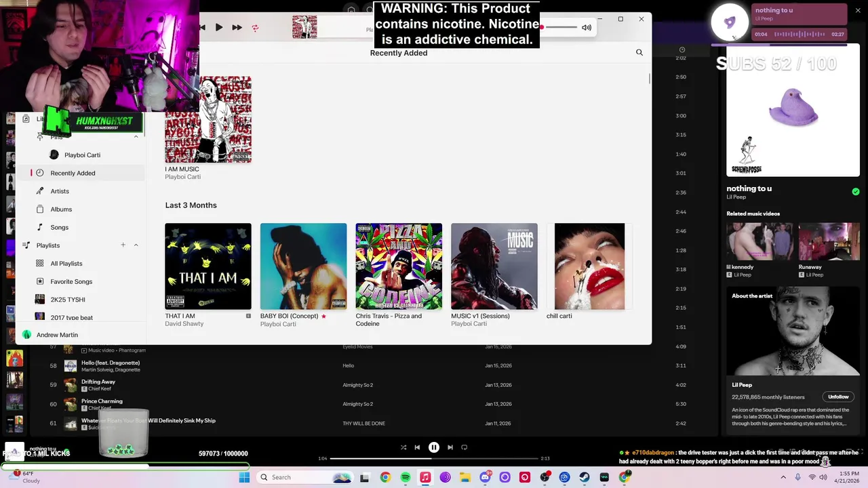Click Almighty So 2 album link for Drifting Away
Image resolution: width=868 pixels, height=488 pixels.
(x=357, y=385)
